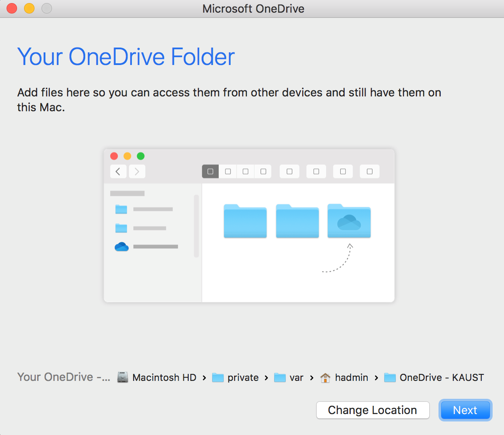Screen dimensions: 504x435
Task: Click the chevron between private and var
Action: point(266,377)
